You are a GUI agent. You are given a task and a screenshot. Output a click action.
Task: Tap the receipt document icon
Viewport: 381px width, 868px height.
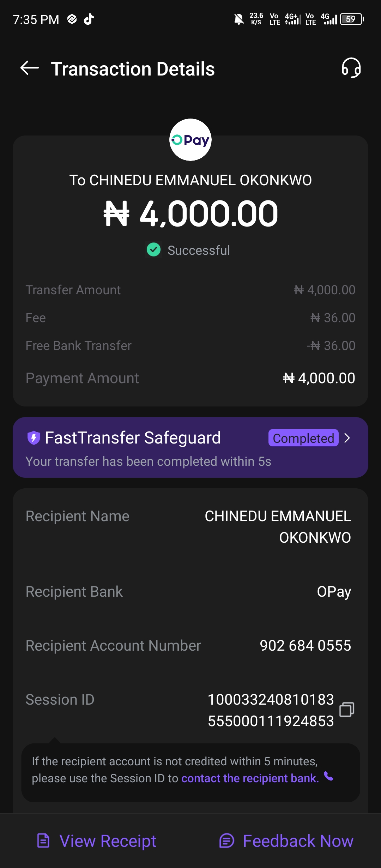point(43,840)
